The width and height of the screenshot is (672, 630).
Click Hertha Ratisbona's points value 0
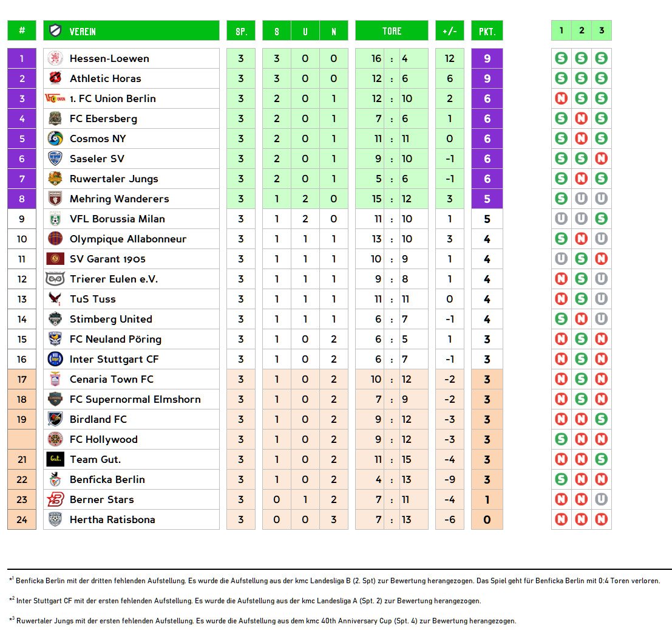click(487, 519)
